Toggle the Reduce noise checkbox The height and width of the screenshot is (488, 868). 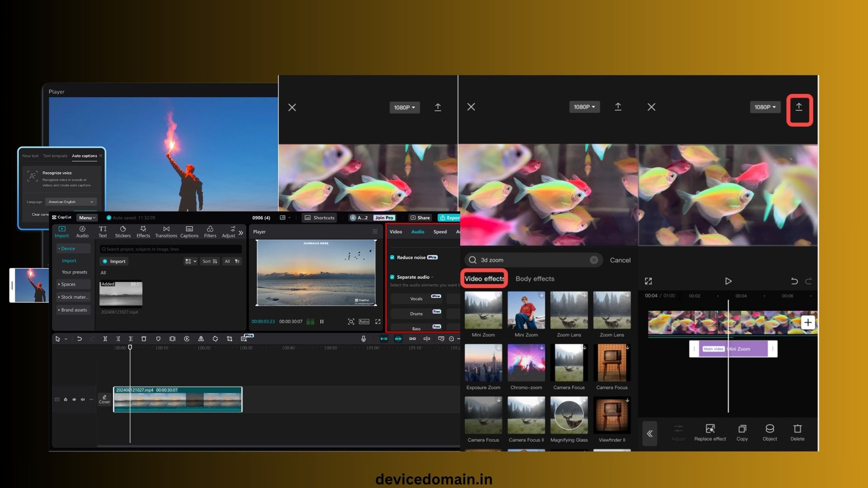pos(392,258)
